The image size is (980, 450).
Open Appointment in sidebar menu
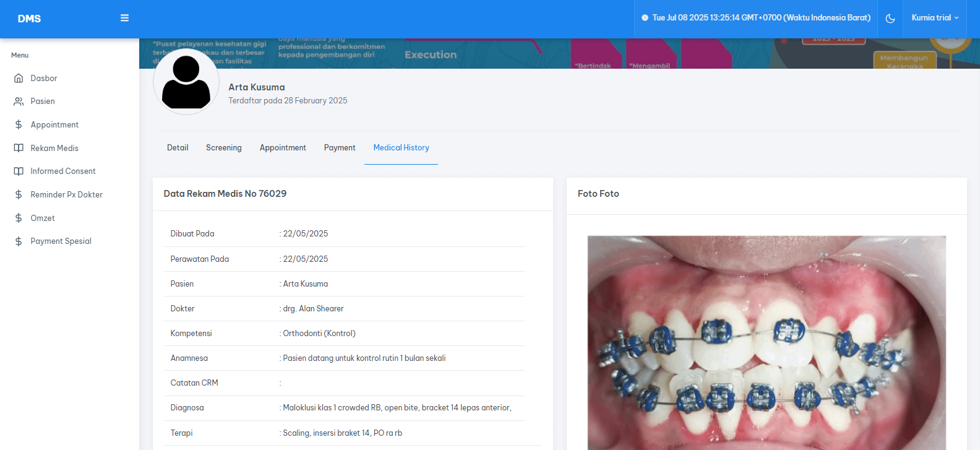click(54, 125)
